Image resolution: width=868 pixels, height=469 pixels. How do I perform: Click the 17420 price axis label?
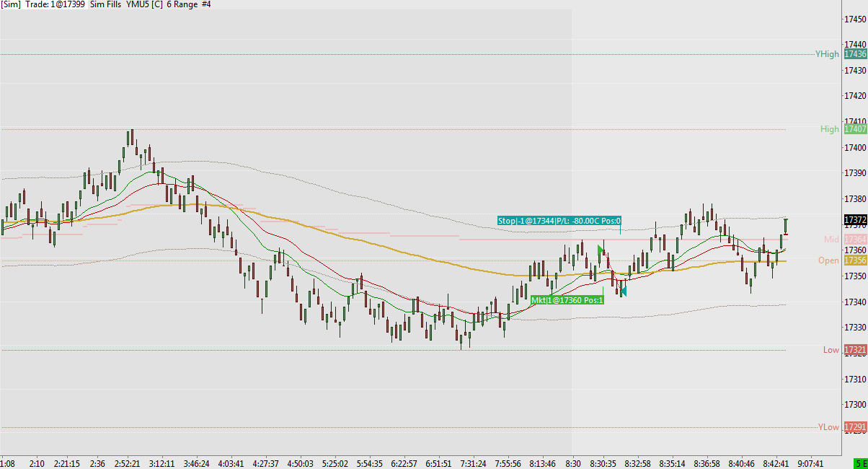pyautogui.click(x=855, y=96)
